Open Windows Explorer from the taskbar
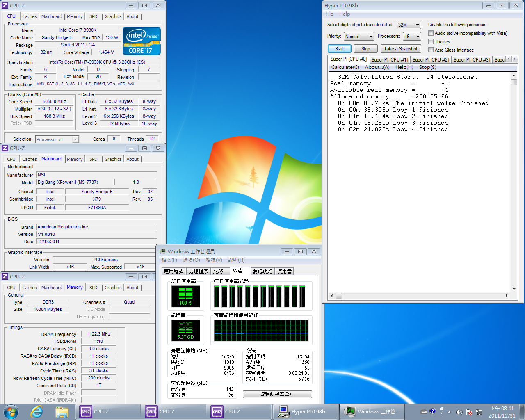525x420 pixels. (62, 411)
